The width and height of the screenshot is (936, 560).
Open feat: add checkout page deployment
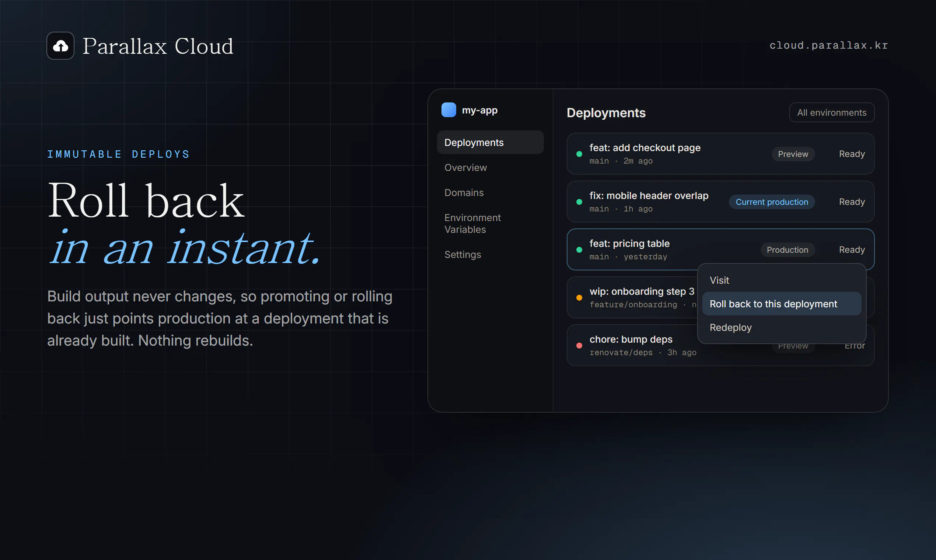[x=720, y=154]
